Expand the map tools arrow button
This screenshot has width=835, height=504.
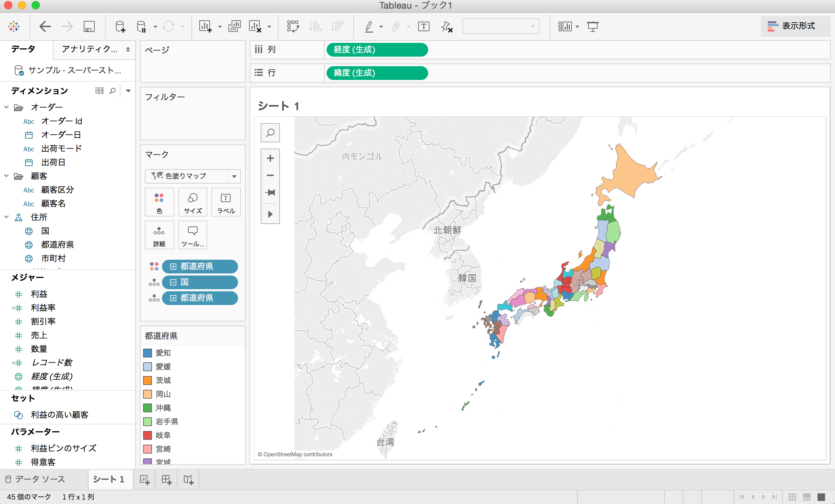point(270,214)
